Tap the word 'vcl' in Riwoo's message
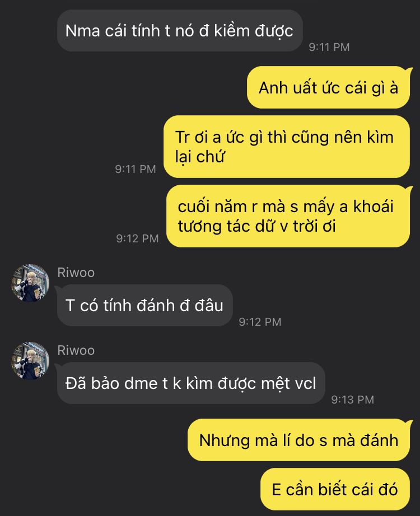 (x=305, y=383)
